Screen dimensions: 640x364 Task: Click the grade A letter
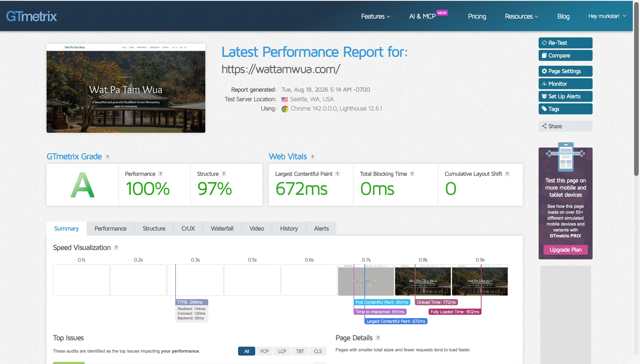point(82,185)
